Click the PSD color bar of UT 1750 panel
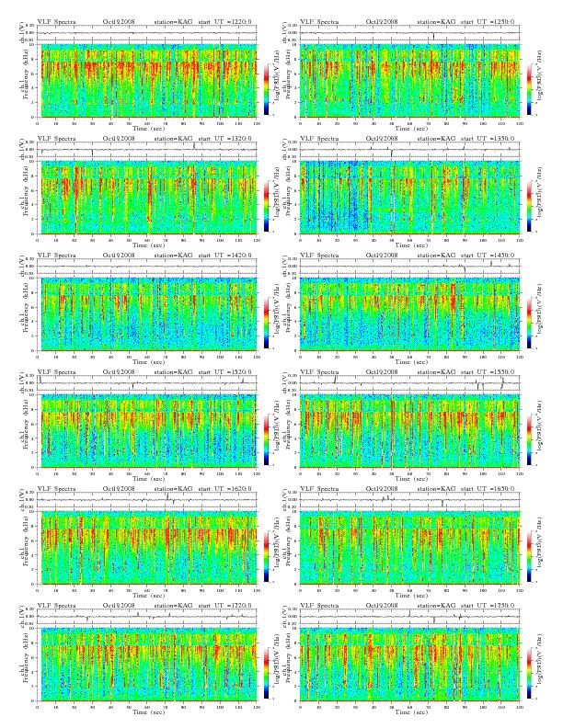 (x=529, y=673)
